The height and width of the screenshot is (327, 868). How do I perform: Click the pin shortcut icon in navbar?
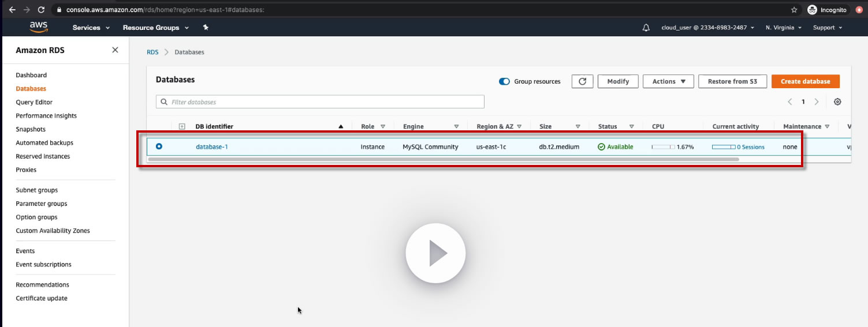[206, 27]
